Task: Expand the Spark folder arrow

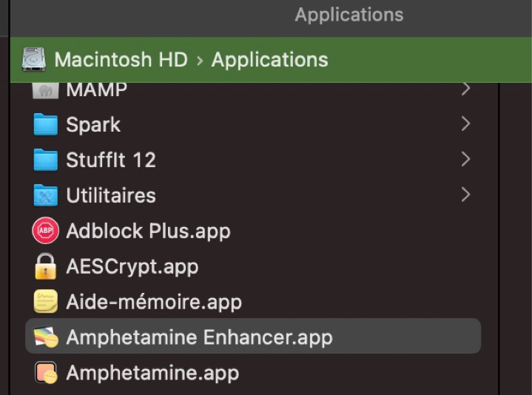Action: 465,124
